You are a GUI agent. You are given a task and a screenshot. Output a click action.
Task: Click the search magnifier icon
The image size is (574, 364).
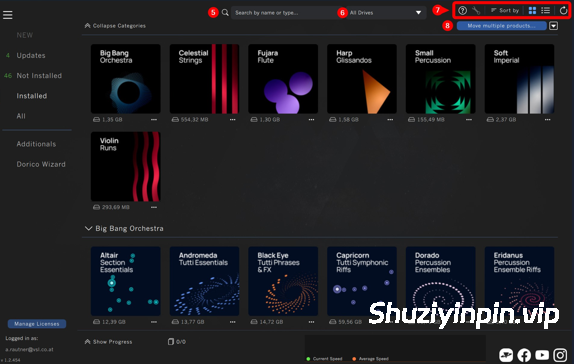[225, 13]
